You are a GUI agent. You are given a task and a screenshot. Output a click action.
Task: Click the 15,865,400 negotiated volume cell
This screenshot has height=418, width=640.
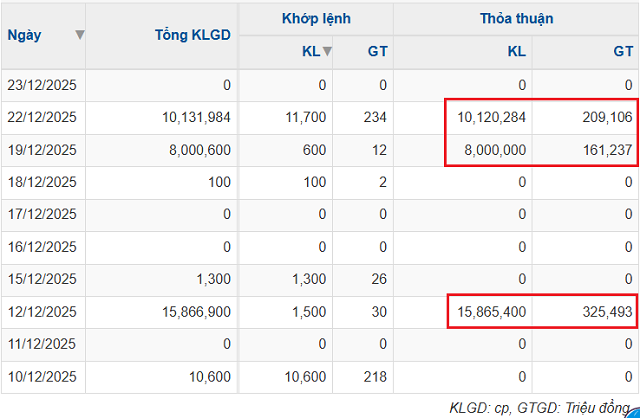click(x=489, y=312)
